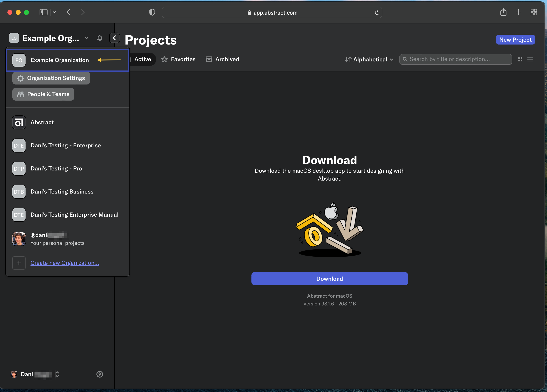Switch to the Favorites tab
Viewport: 547px width, 392px height.
click(x=178, y=59)
